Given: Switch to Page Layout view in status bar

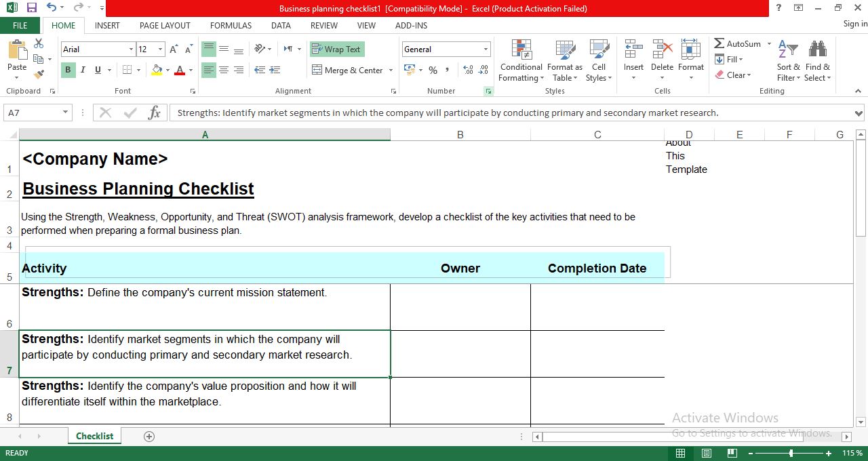Looking at the screenshot, I should click(707, 453).
